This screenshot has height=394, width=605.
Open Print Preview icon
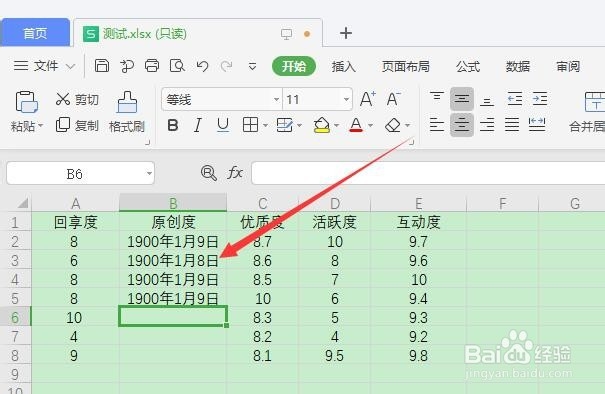[x=177, y=66]
